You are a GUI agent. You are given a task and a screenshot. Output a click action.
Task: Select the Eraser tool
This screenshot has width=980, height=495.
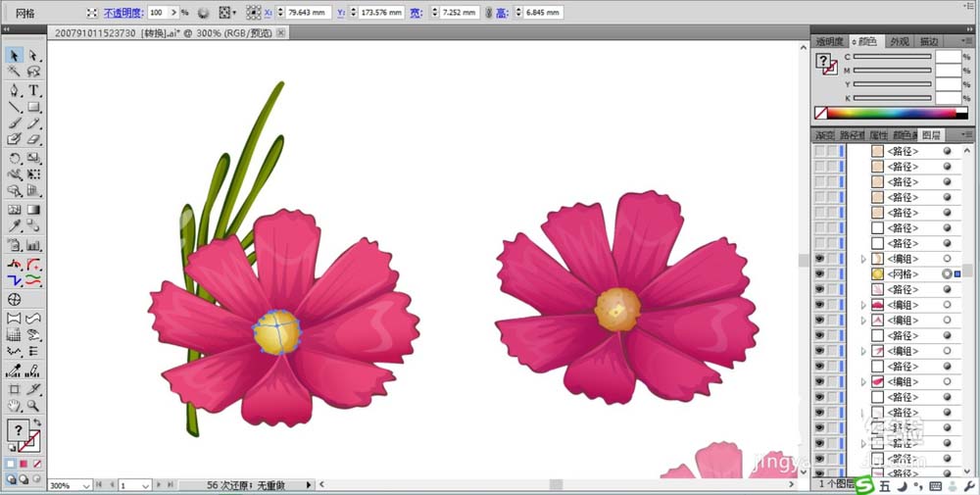pos(33,139)
